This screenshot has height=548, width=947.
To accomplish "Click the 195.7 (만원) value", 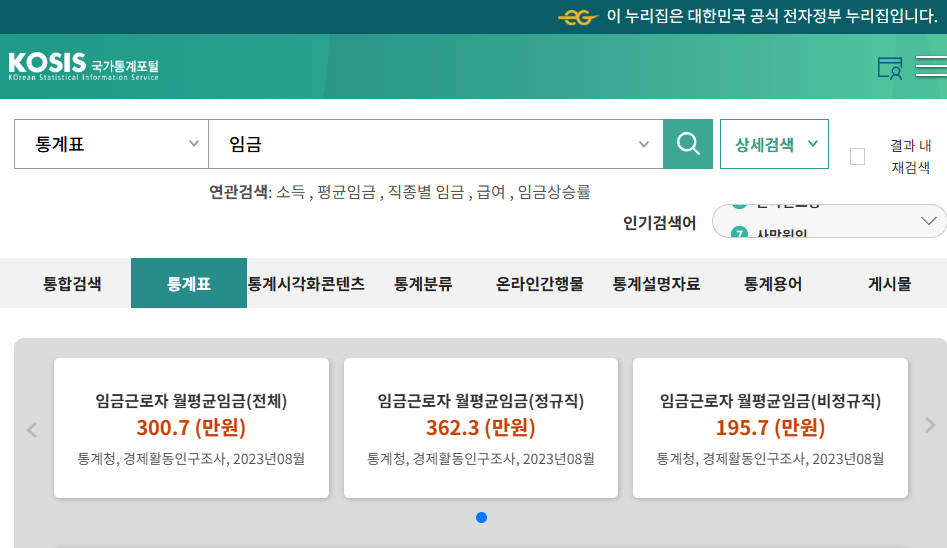I will [x=770, y=428].
